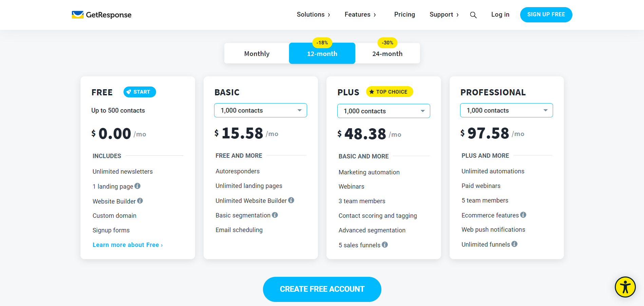Click the BASIC plan heading
The width and height of the screenshot is (644, 306).
click(x=227, y=92)
